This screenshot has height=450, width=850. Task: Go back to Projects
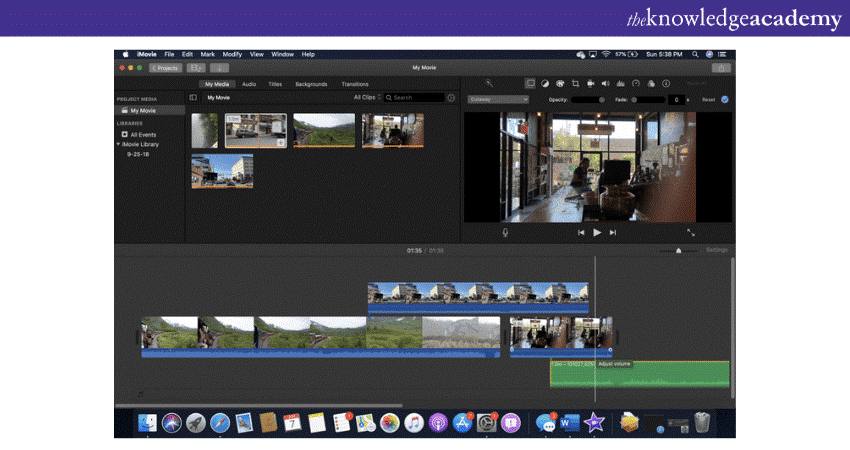pyautogui.click(x=165, y=68)
